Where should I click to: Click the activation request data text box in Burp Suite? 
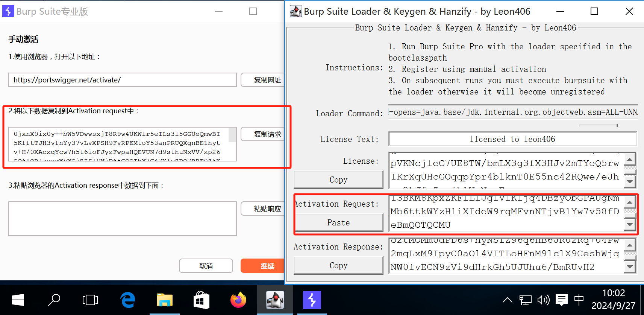(x=119, y=144)
